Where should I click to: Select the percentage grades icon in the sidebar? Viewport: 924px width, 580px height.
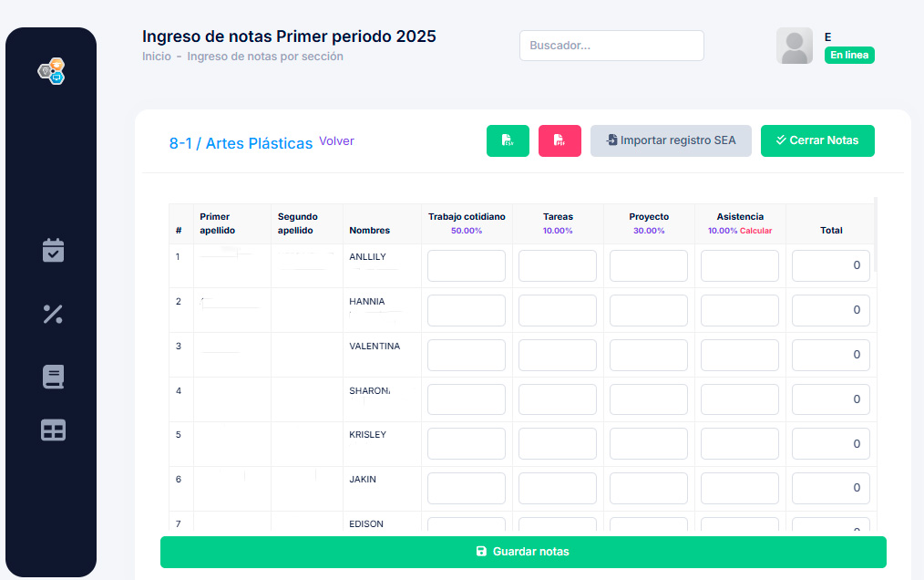click(x=52, y=314)
